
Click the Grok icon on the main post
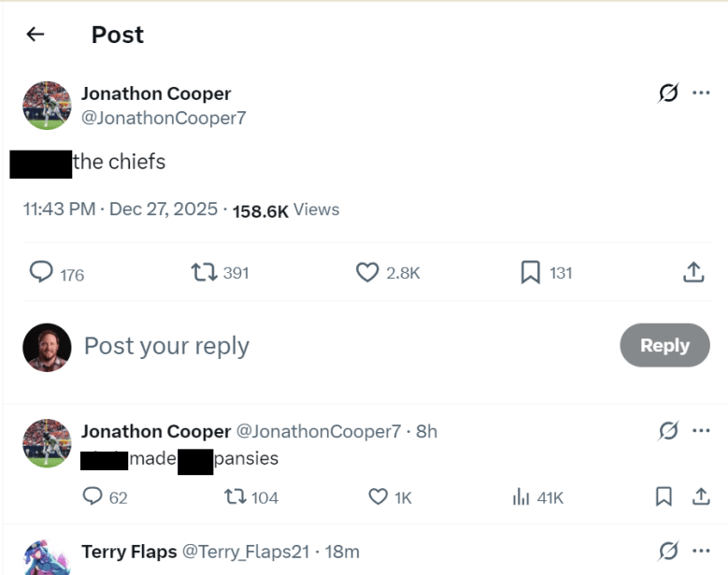pyautogui.click(x=668, y=93)
